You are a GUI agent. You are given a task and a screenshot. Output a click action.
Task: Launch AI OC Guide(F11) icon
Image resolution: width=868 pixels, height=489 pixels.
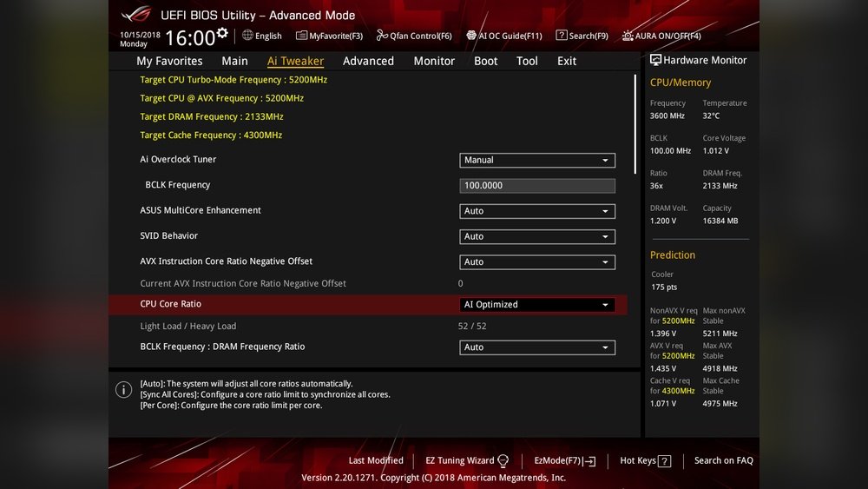(470, 36)
